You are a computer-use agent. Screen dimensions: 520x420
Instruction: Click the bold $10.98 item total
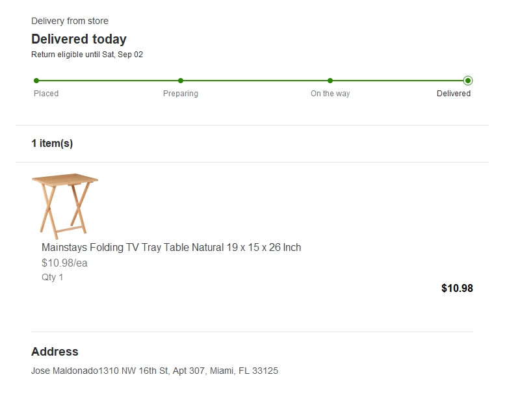tap(457, 289)
